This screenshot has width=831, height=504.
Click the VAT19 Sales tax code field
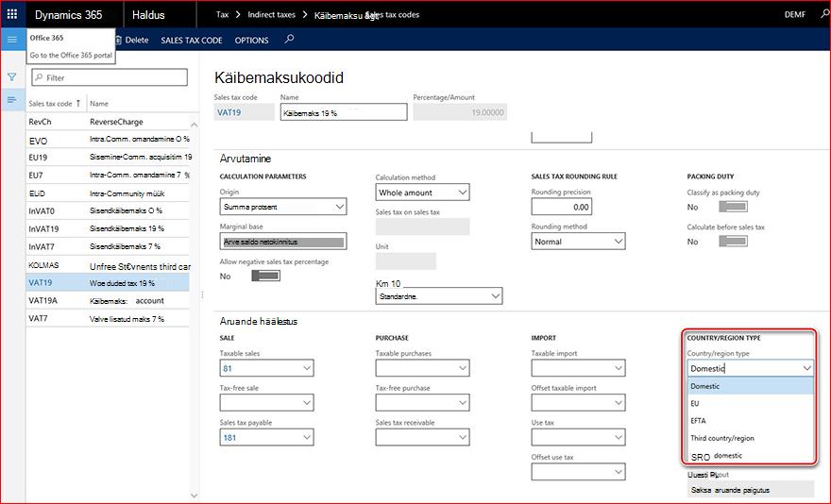click(245, 112)
